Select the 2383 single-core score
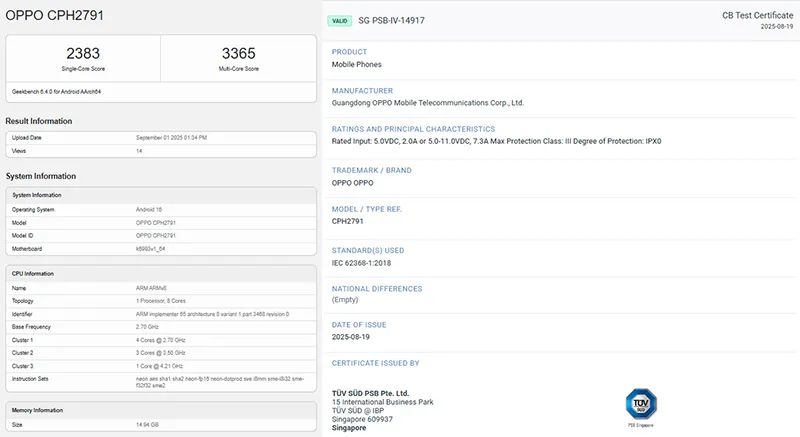Viewport: 800px width, 437px height. 84,53
